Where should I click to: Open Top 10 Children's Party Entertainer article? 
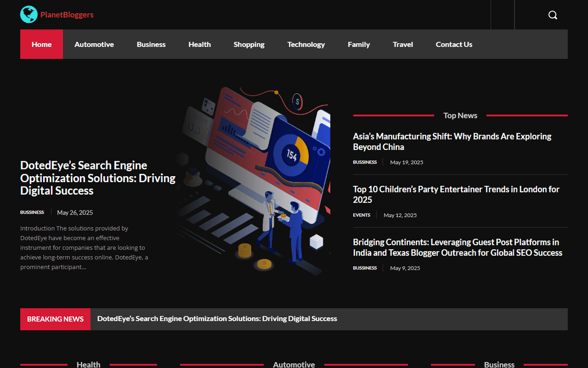tap(456, 195)
